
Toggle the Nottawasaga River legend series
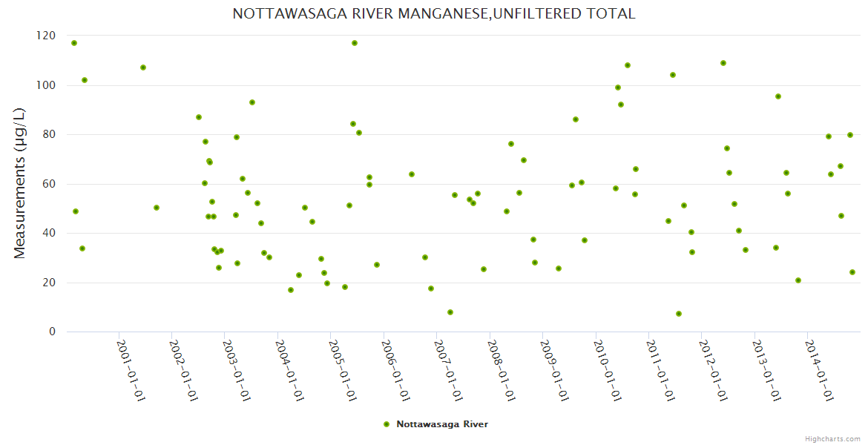442,424
